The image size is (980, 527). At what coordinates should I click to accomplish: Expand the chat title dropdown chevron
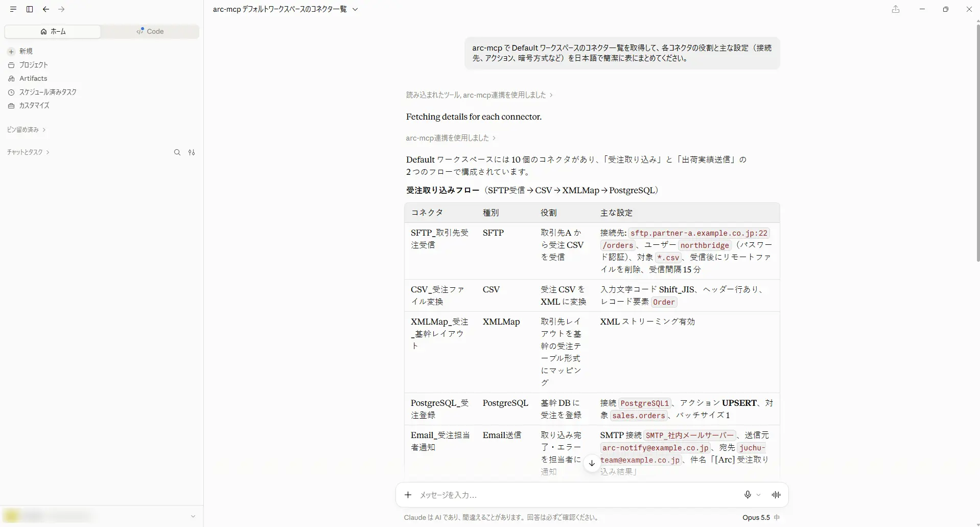355,9
